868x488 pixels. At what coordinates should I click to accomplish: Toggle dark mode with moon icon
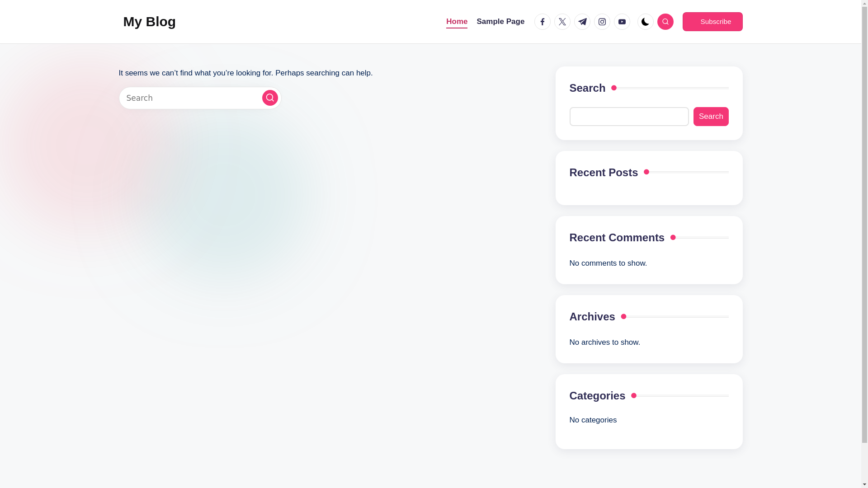pyautogui.click(x=646, y=22)
